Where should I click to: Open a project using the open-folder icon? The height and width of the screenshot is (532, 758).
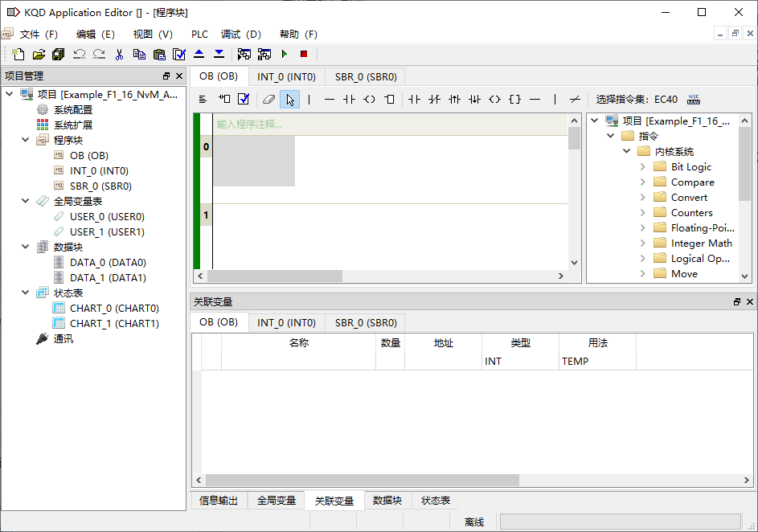[x=39, y=54]
